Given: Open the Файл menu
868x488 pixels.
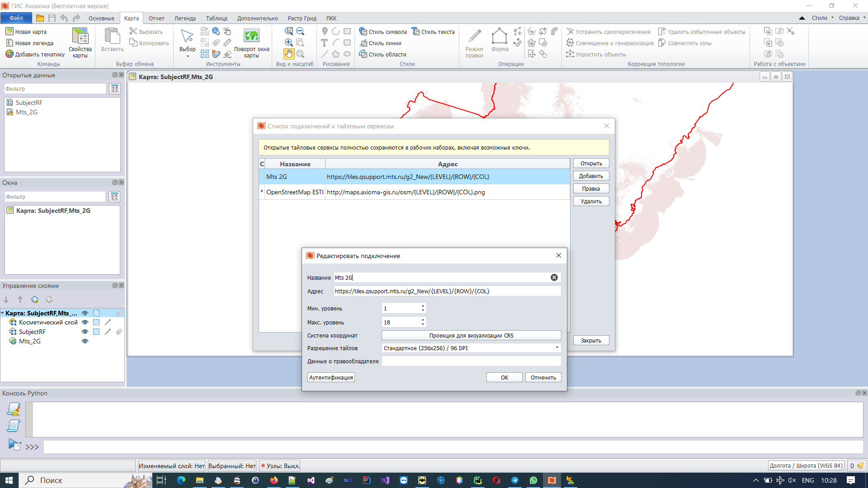Looking at the screenshot, I should point(16,18).
